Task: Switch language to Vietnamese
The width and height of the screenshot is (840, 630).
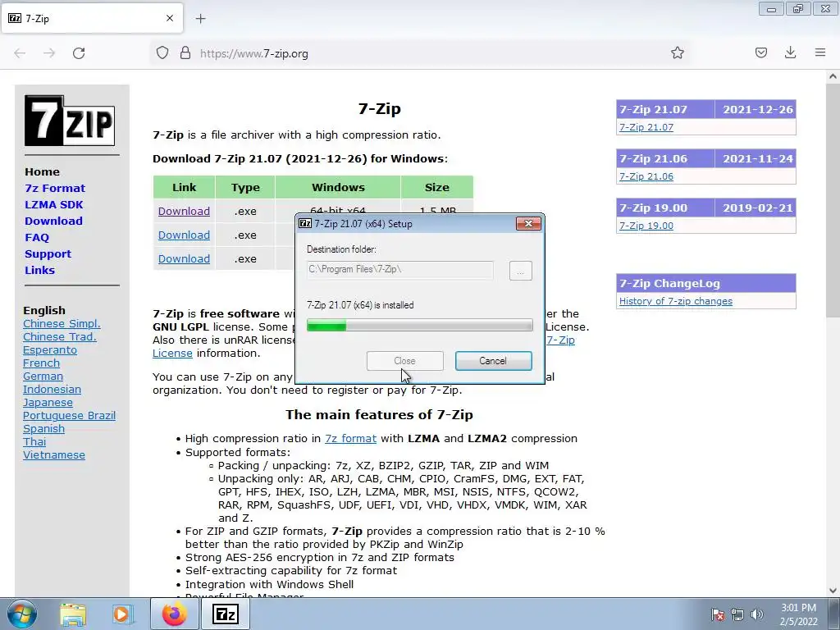Action: (x=54, y=454)
